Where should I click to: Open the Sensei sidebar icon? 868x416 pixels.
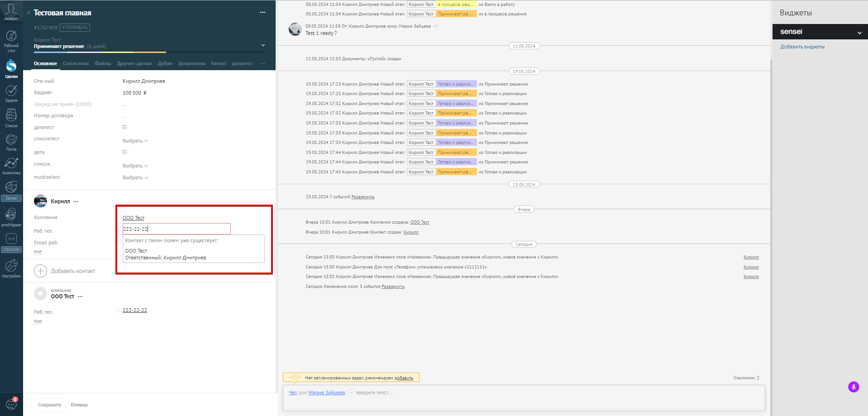(11, 187)
